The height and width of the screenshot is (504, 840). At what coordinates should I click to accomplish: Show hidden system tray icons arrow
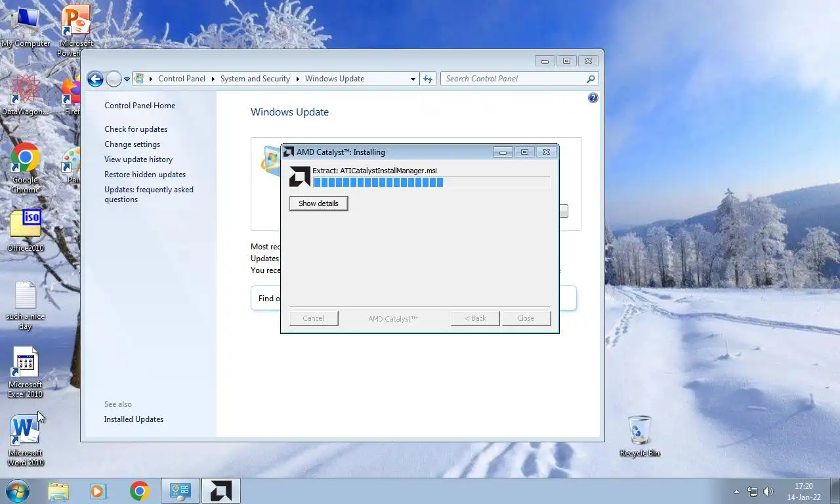coord(736,492)
